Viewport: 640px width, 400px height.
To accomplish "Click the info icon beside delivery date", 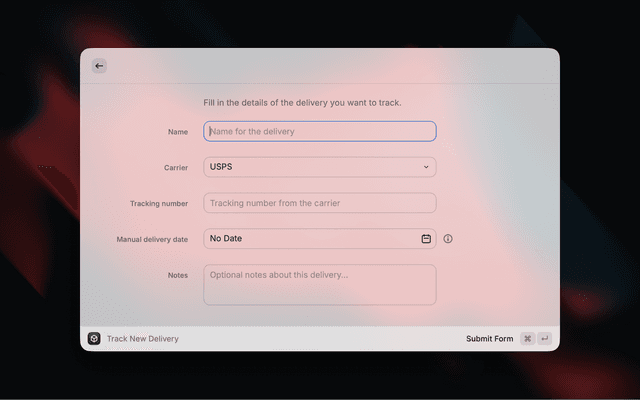I will click(x=448, y=239).
